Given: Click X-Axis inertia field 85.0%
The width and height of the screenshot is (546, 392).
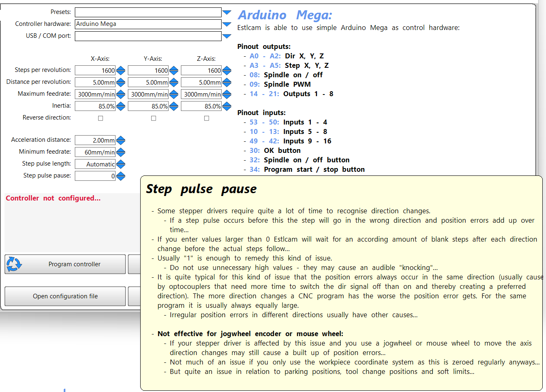Looking at the screenshot, I should click(95, 106).
